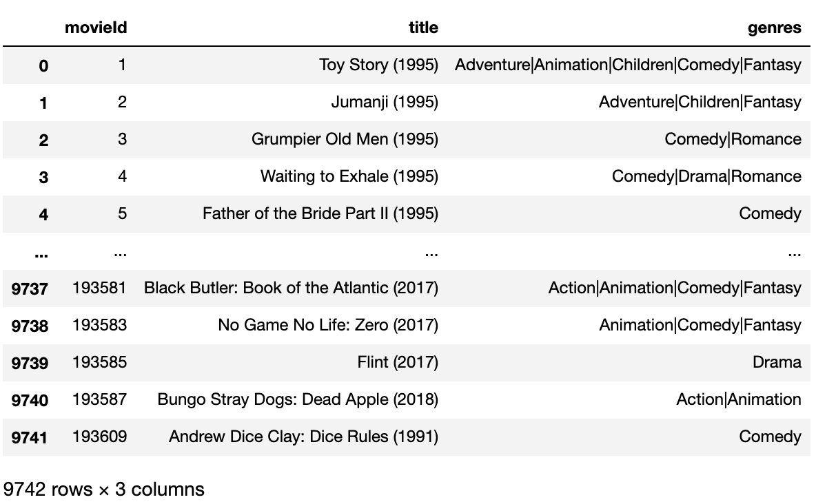
Task: Click row index 9737
Action: pos(30,288)
